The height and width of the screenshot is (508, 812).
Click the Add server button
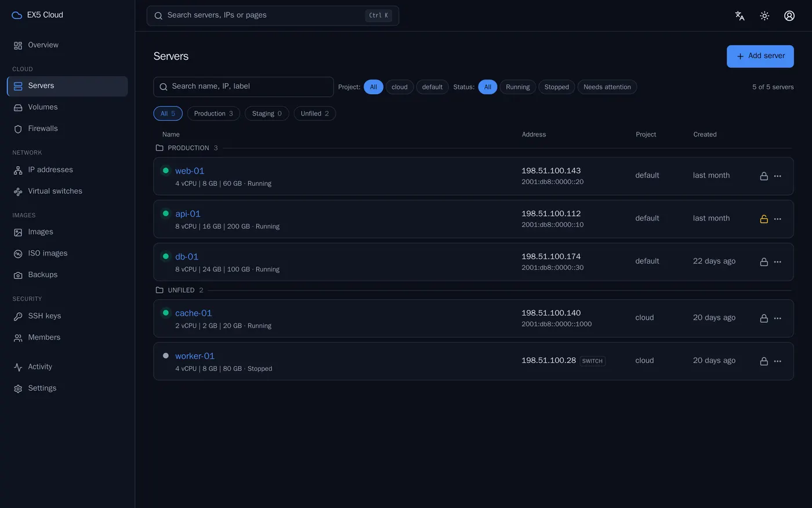pyautogui.click(x=760, y=56)
